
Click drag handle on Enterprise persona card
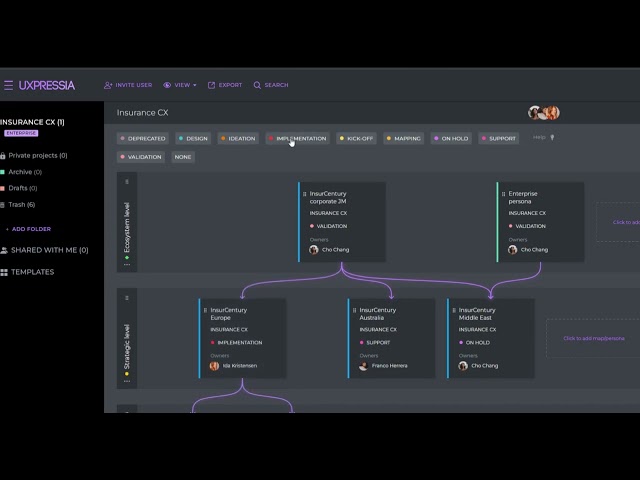click(503, 194)
